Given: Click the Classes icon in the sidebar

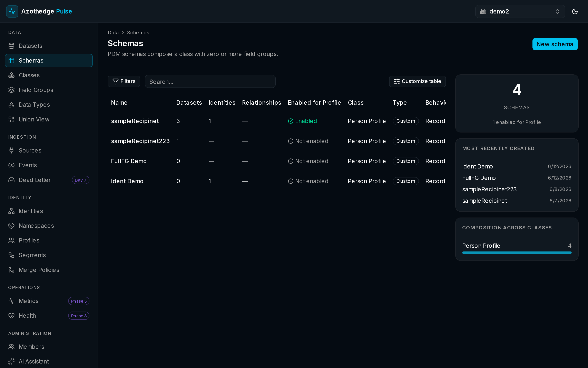Looking at the screenshot, I should point(11,75).
